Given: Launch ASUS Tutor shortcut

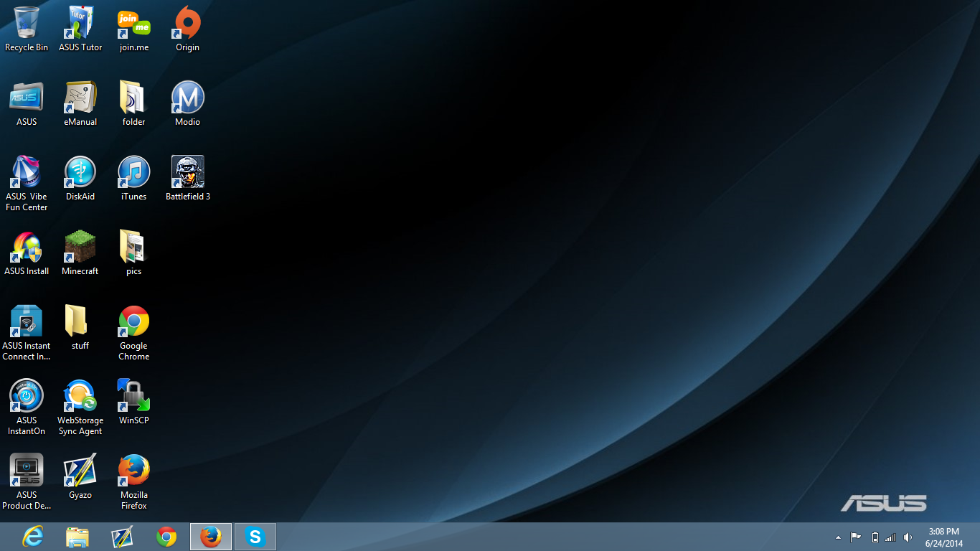Looking at the screenshot, I should [80, 29].
